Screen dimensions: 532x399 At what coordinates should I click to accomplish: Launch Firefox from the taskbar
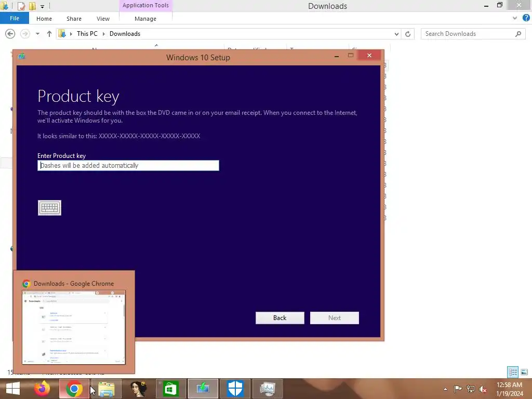pyautogui.click(x=42, y=389)
